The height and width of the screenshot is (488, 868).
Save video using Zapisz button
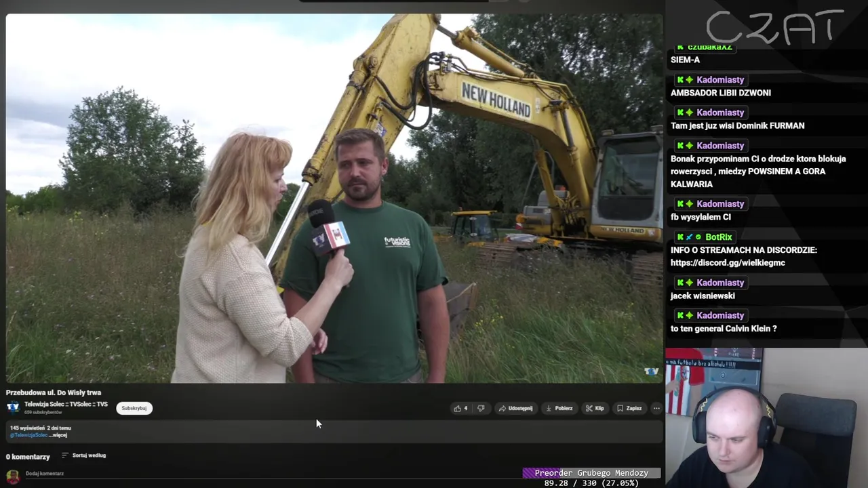pyautogui.click(x=629, y=408)
